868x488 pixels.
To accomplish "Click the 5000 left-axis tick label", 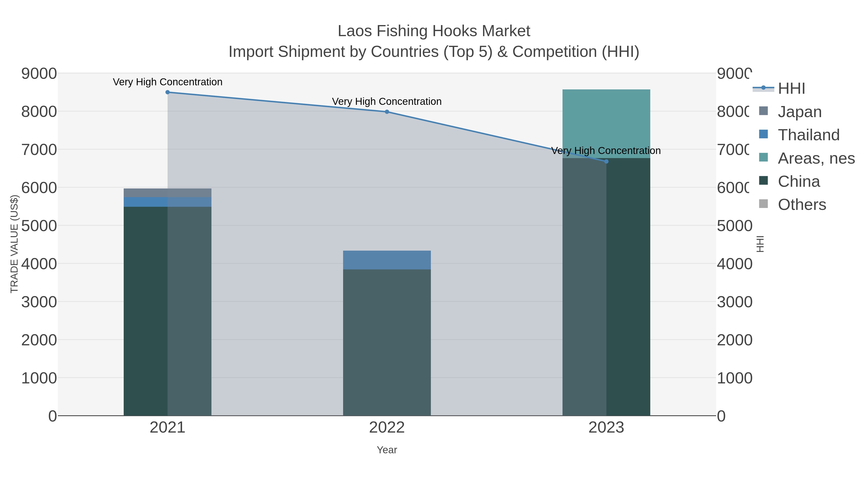I will (x=39, y=226).
